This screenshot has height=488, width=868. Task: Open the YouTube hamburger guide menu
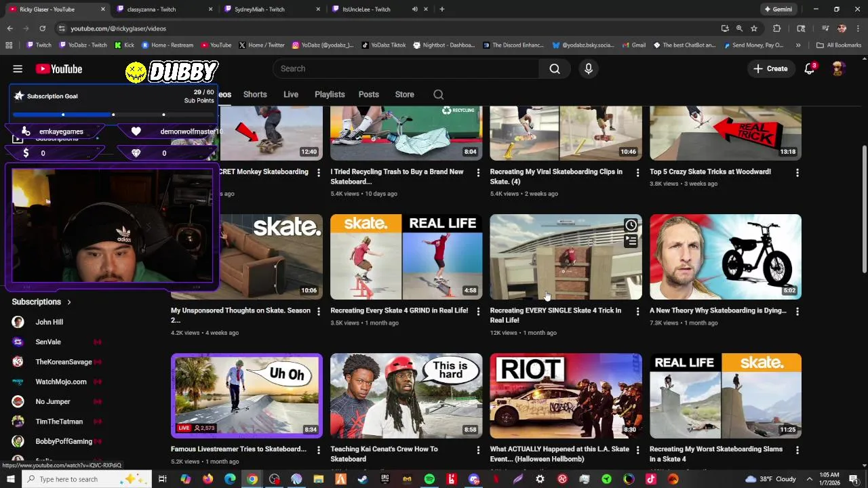(18, 68)
